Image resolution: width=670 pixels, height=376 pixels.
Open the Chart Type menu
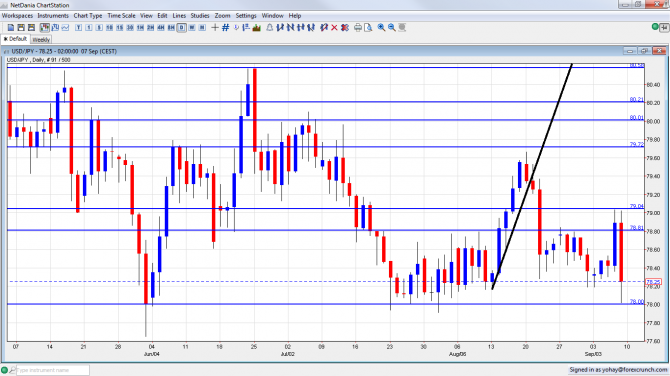(x=88, y=16)
